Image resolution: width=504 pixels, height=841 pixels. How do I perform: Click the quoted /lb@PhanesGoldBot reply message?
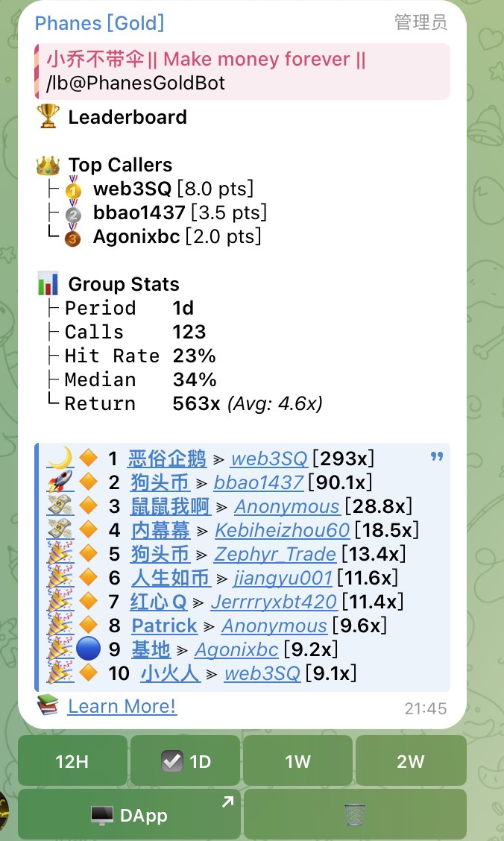(242, 72)
